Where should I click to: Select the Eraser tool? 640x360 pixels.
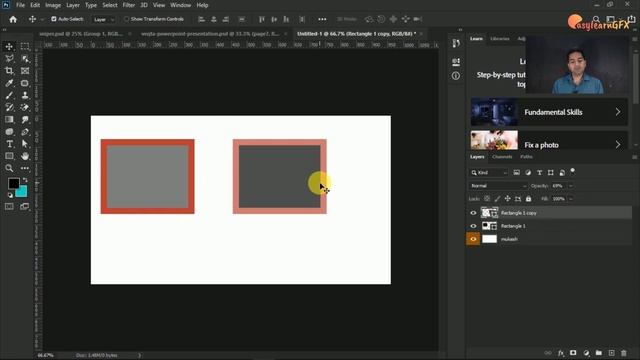[25, 107]
